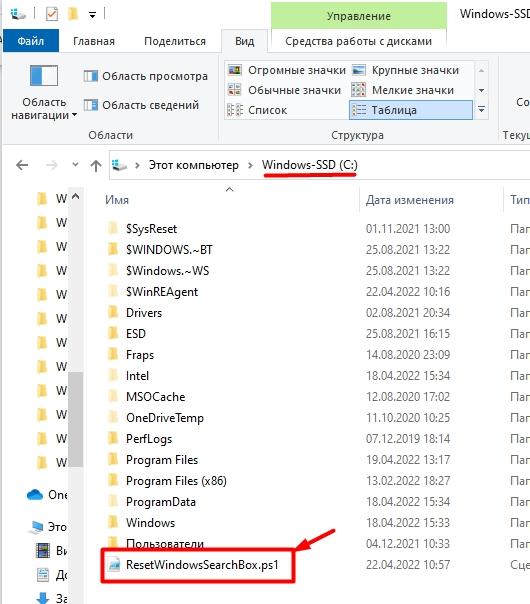Click Windows-SSD (C:) breadcrumb

coord(310,165)
